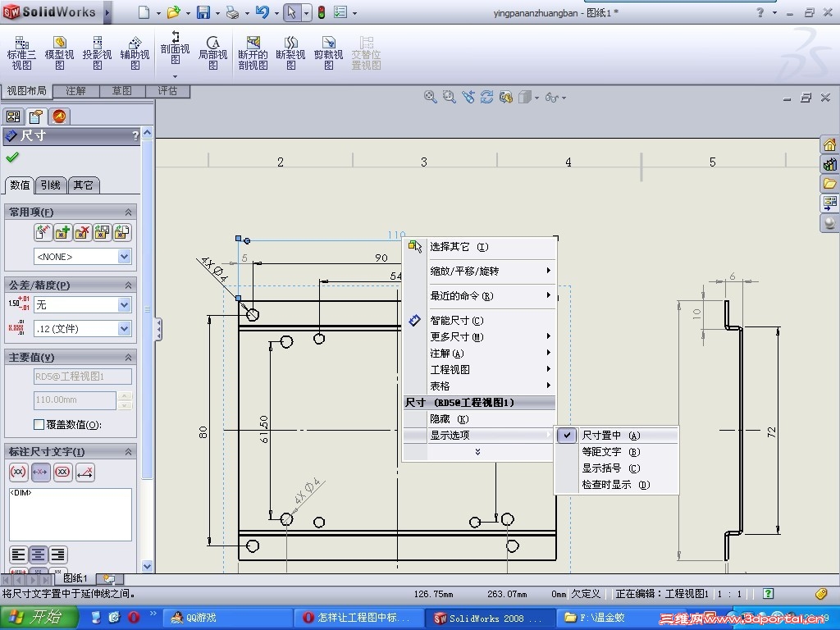Click the Options list icon in toolbar
Viewport: 840px width, 630px height.
pyautogui.click(x=340, y=12)
